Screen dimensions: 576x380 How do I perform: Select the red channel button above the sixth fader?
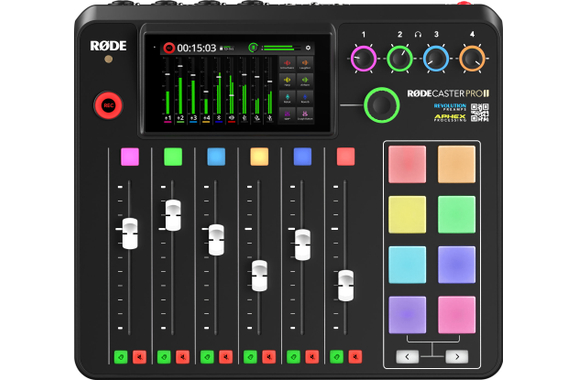tap(346, 157)
